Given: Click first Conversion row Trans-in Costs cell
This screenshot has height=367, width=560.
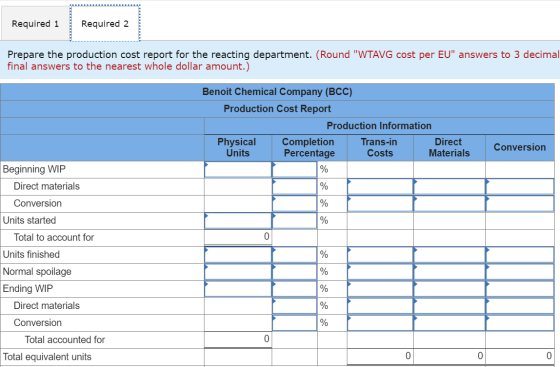Looking at the screenshot, I should pos(380,203).
